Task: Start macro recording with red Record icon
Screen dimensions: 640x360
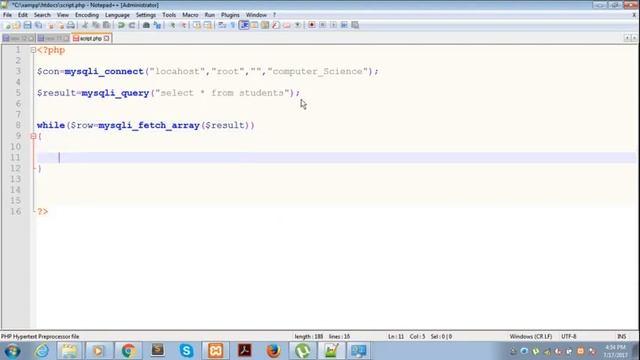Action: click(311, 25)
